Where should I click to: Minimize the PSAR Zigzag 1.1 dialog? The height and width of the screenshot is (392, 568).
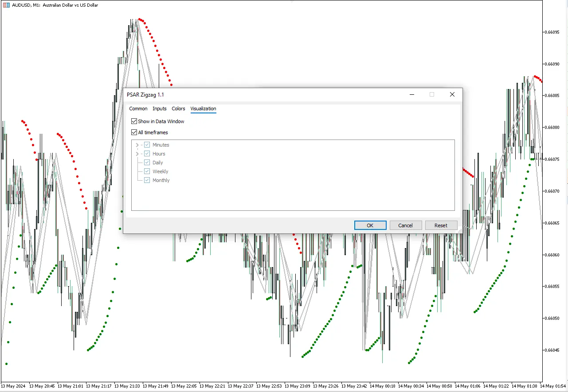[411, 94]
